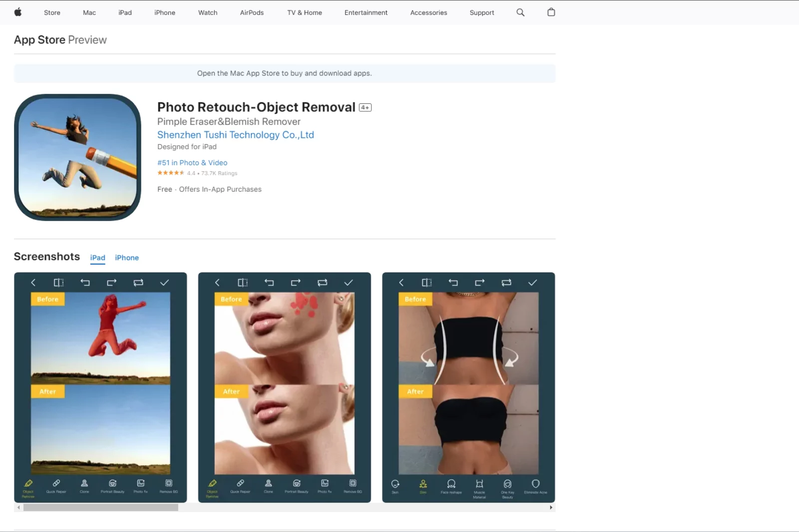Click compare icon in jumping woman screenshot
Image resolution: width=799 pixels, height=532 pixels.
(x=59, y=282)
